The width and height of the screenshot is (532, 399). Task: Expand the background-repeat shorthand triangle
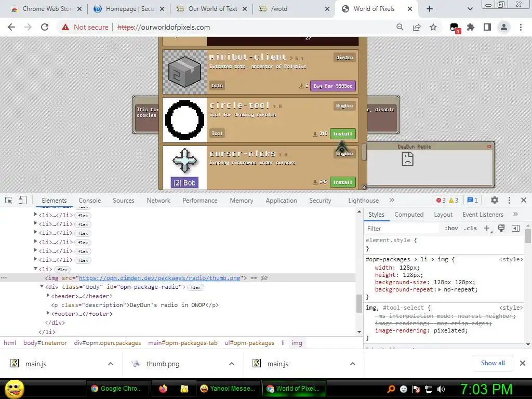click(x=440, y=290)
